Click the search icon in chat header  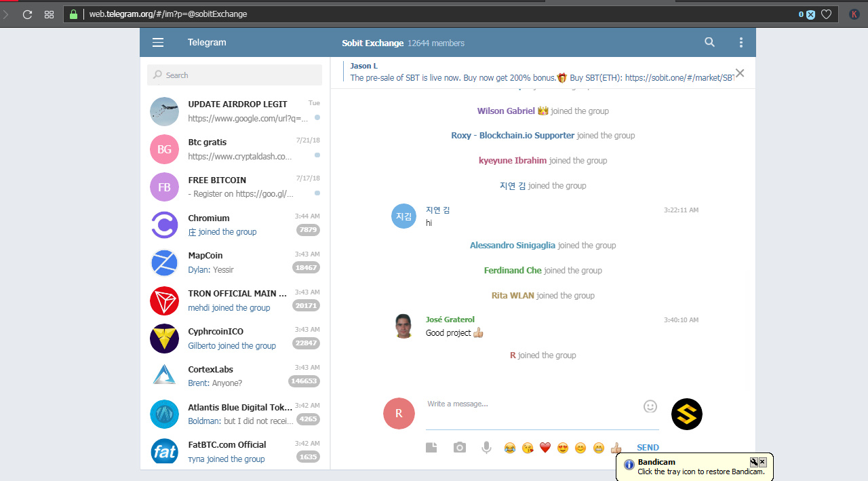pyautogui.click(x=709, y=42)
